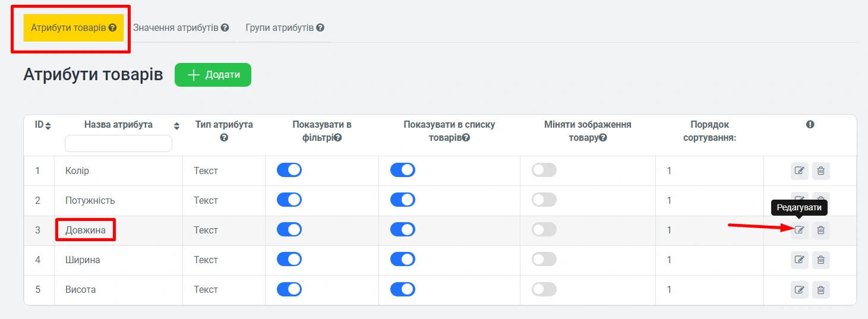Image resolution: width=868 pixels, height=319 pixels.
Task: Sort by Назва атрибута column arrows
Action: (176, 126)
